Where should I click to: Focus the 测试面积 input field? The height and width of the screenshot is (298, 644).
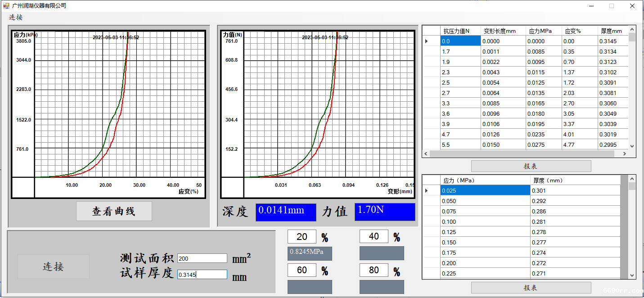[x=202, y=258]
